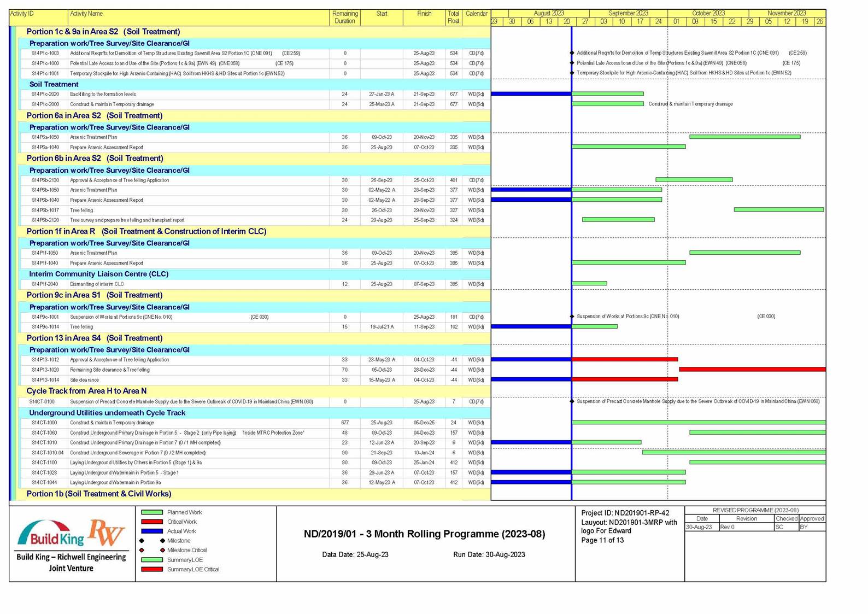Click the Finish date 05-Dec-25 cell
The image size is (868, 614).
click(424, 423)
